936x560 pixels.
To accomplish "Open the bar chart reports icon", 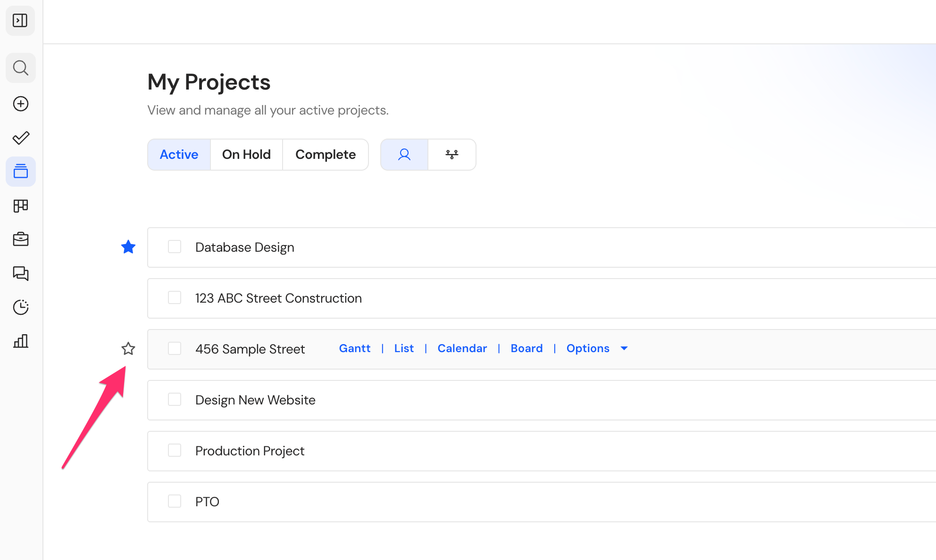I will [x=21, y=341].
